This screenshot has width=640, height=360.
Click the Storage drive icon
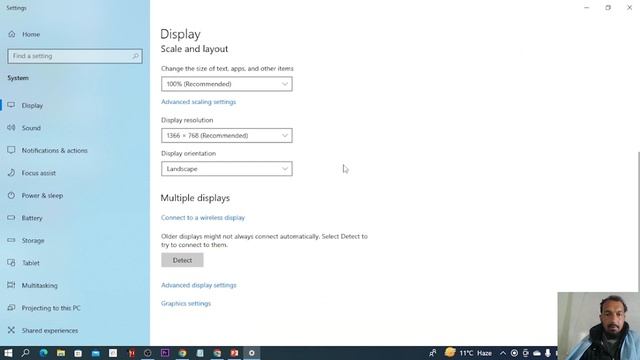tap(11, 240)
